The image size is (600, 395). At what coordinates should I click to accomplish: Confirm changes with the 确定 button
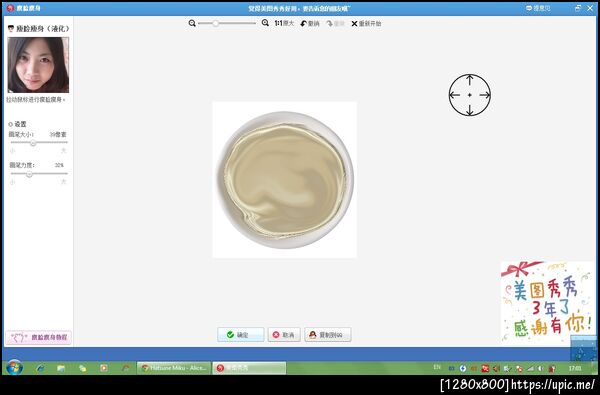[x=241, y=335]
